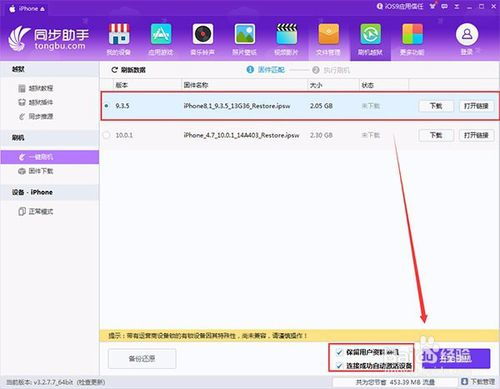
Task: Open the App Store games icon
Action: click(161, 34)
